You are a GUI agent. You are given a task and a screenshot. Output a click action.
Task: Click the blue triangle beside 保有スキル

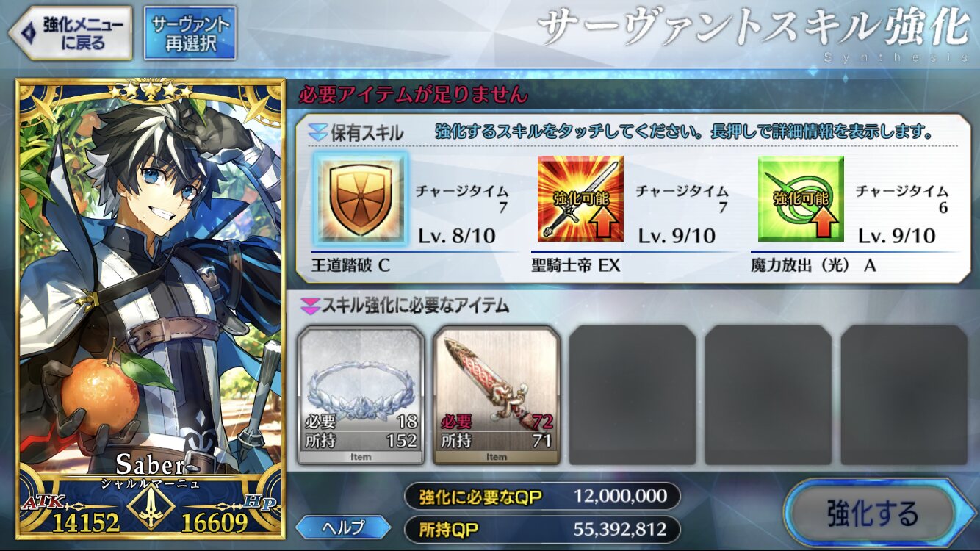click(317, 133)
